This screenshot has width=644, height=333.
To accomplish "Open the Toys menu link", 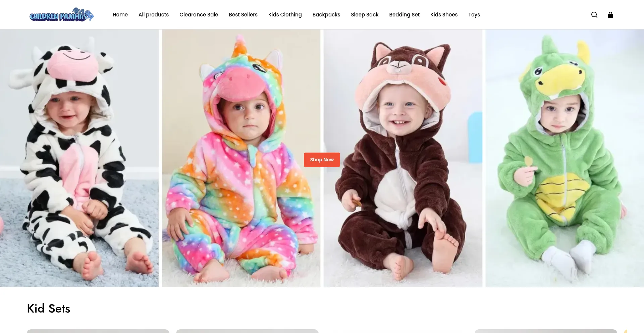I will coord(474,14).
